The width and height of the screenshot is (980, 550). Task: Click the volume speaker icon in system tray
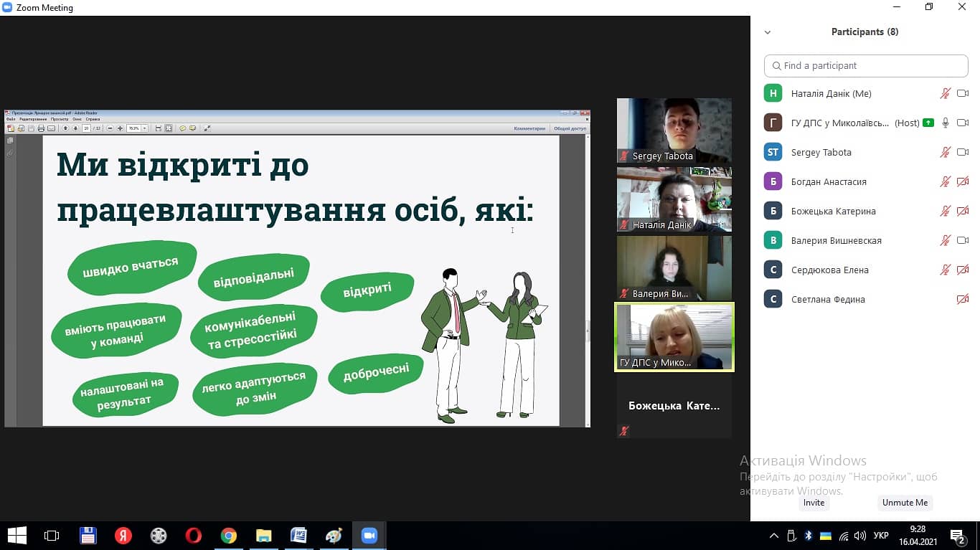point(860,536)
